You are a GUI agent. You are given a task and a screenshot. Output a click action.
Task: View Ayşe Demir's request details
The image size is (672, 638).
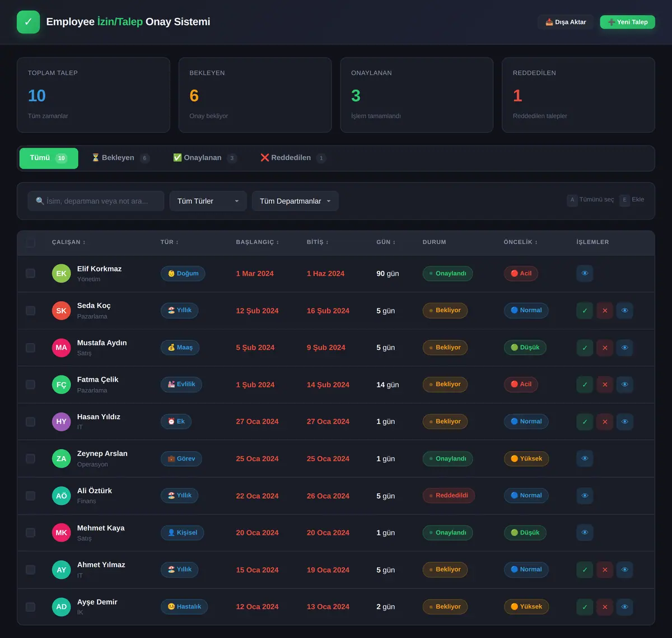coord(625,607)
